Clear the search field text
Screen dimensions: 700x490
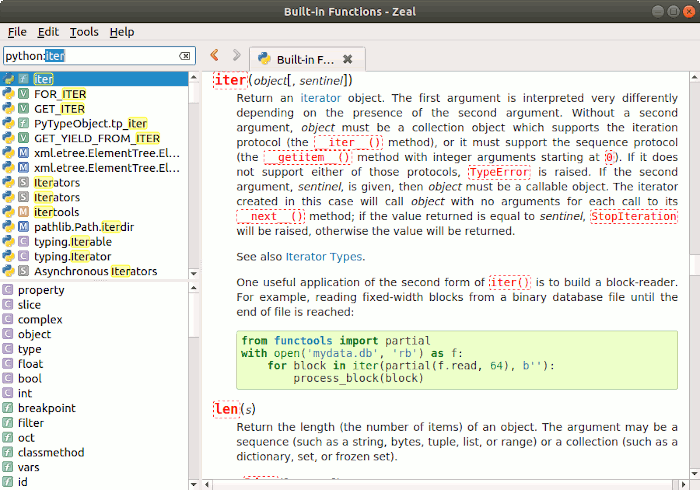click(185, 57)
